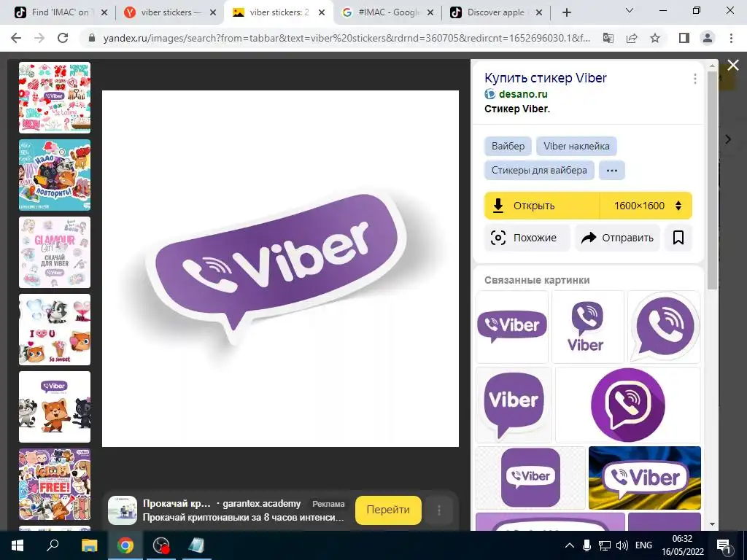
Task: Click the translate page icon in address bar
Action: [x=608, y=38]
